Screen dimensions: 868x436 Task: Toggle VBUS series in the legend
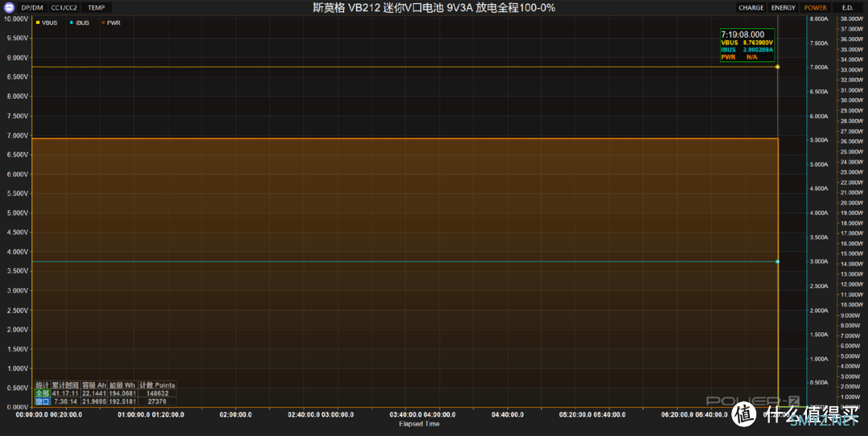(x=47, y=23)
